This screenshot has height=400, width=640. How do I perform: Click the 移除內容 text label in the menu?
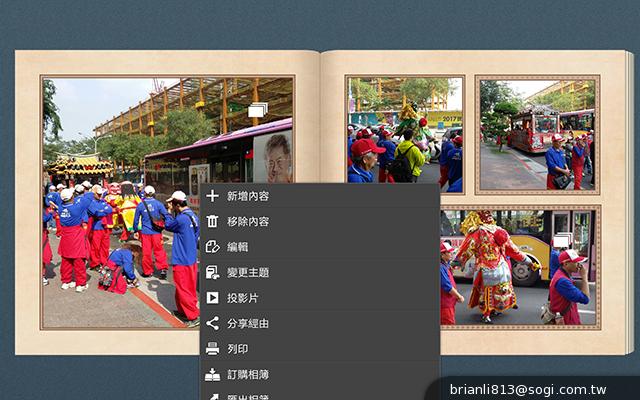tap(248, 221)
